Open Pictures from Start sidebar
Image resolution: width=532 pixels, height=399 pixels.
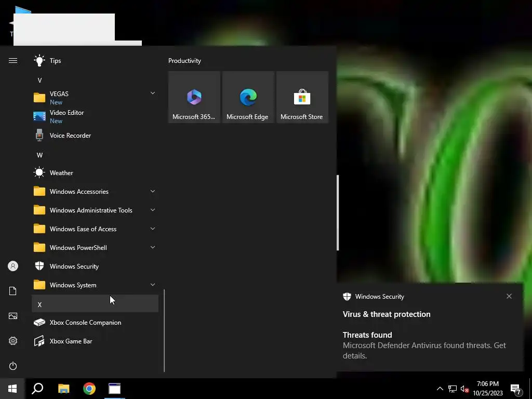pos(13,316)
